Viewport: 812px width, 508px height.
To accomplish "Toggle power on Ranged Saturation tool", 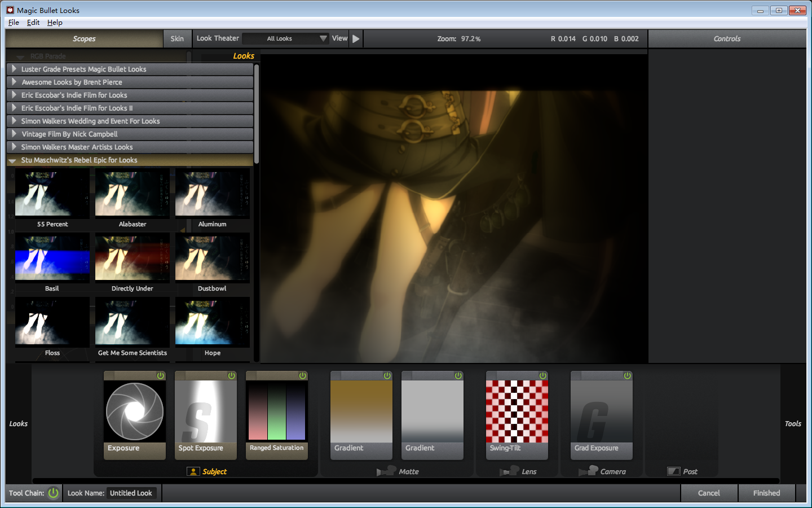I will [303, 375].
